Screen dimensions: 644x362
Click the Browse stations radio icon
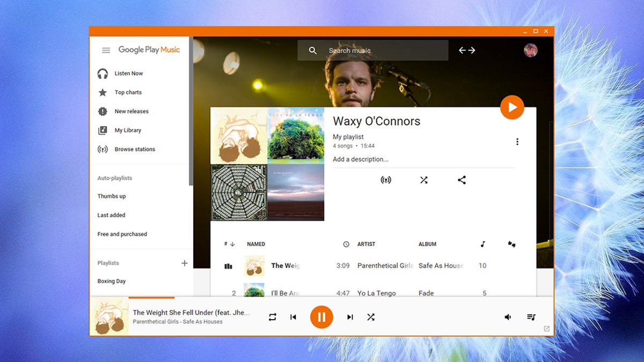[x=103, y=149]
